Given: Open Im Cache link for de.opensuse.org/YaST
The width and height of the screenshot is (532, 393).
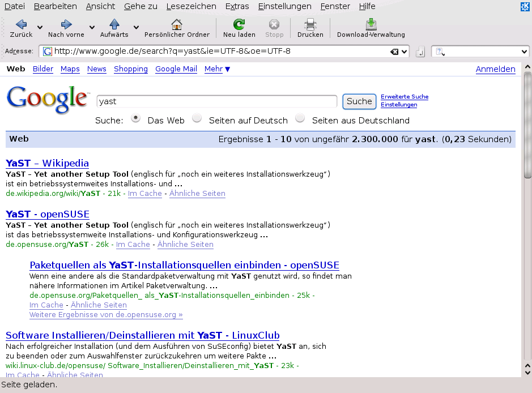Looking at the screenshot, I should click(x=133, y=245).
